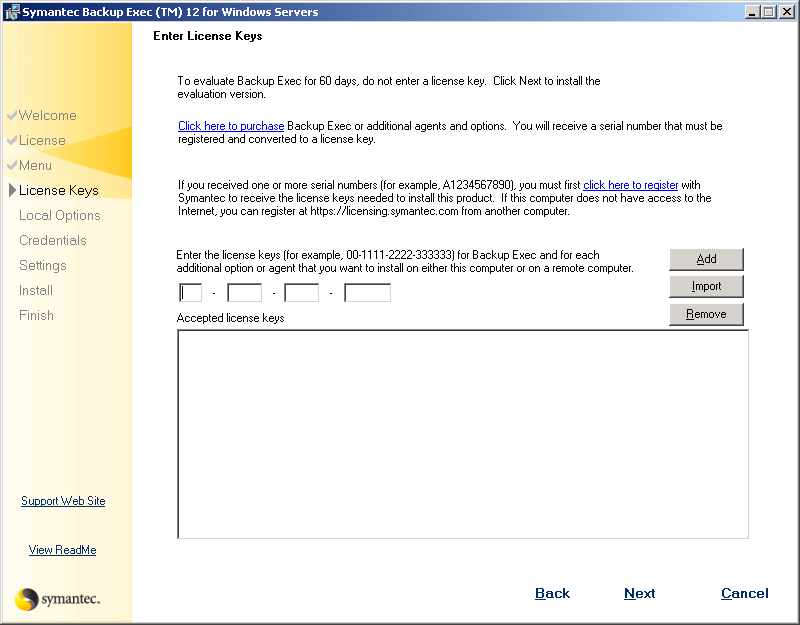
Task: Go to the Next installer step
Action: tap(639, 593)
